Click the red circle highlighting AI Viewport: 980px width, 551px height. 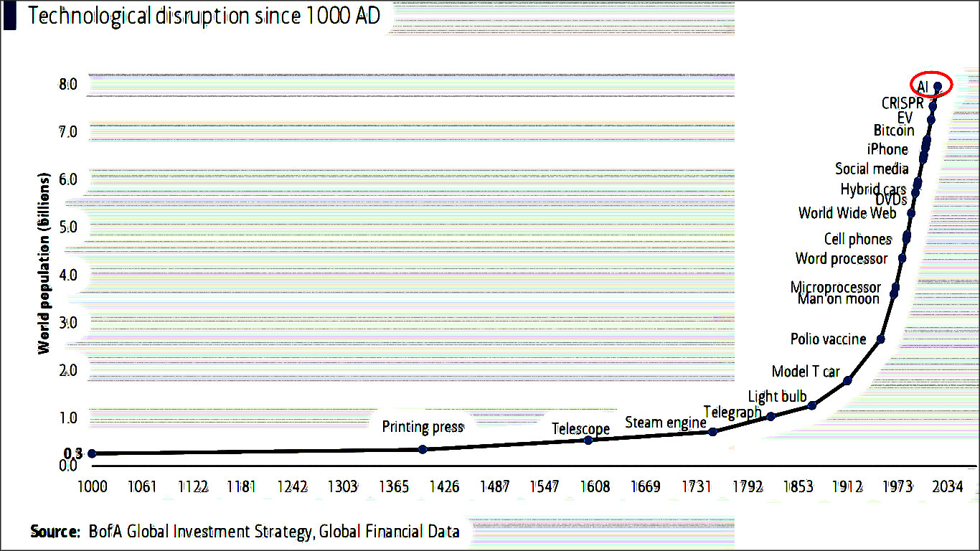click(933, 84)
